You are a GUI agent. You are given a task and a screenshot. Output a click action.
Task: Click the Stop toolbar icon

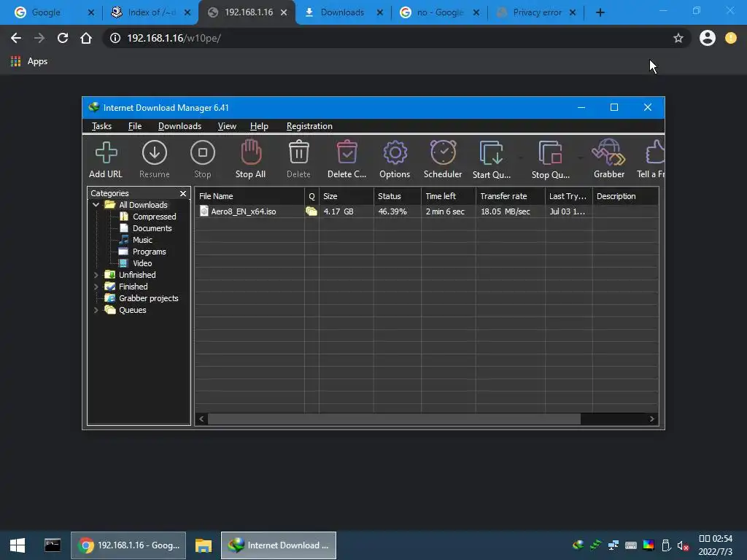203,153
